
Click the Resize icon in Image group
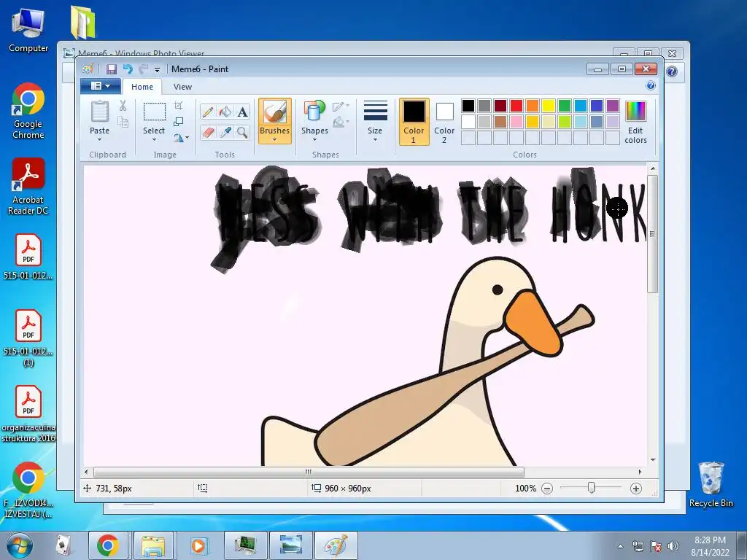[x=179, y=122]
